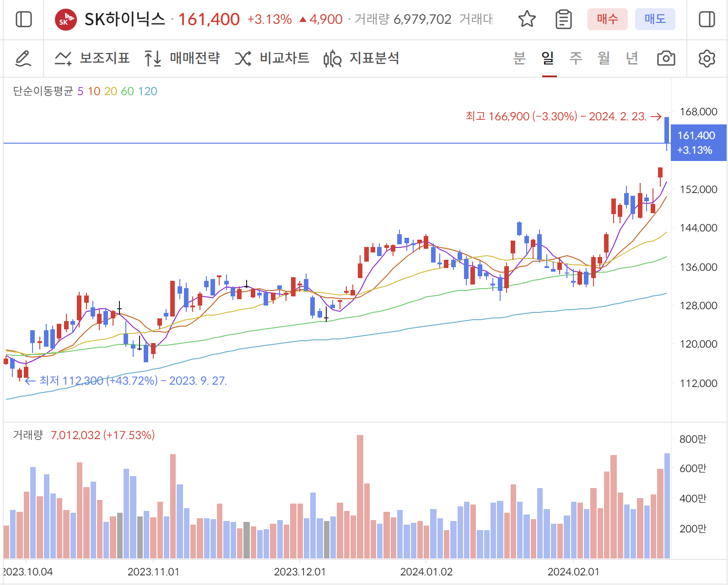Click the 200만 volume axis label
Screen dimensions: 728x585
click(693, 529)
